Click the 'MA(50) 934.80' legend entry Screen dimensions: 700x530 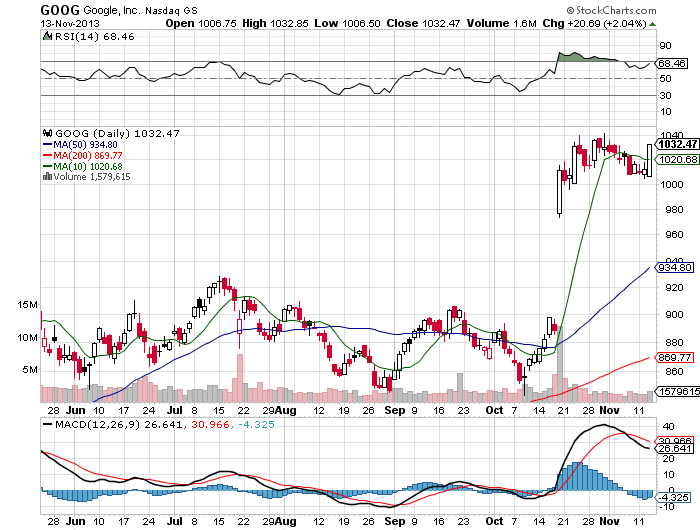[x=85, y=145]
